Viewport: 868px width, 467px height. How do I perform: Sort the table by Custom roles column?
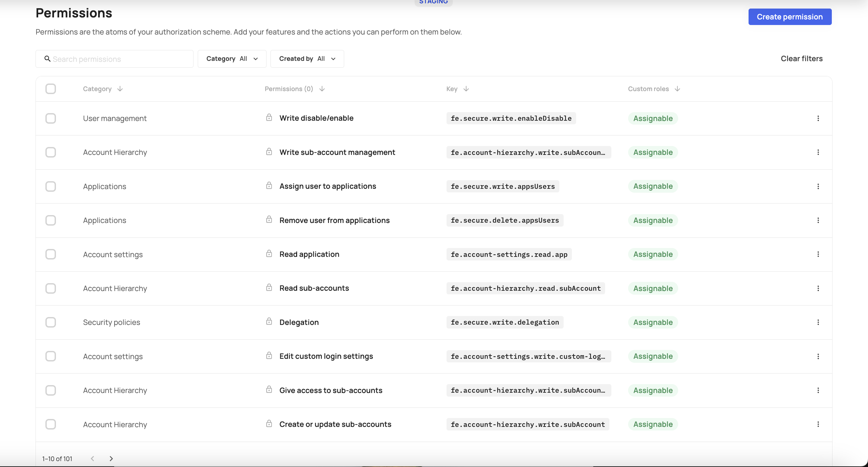coord(677,88)
